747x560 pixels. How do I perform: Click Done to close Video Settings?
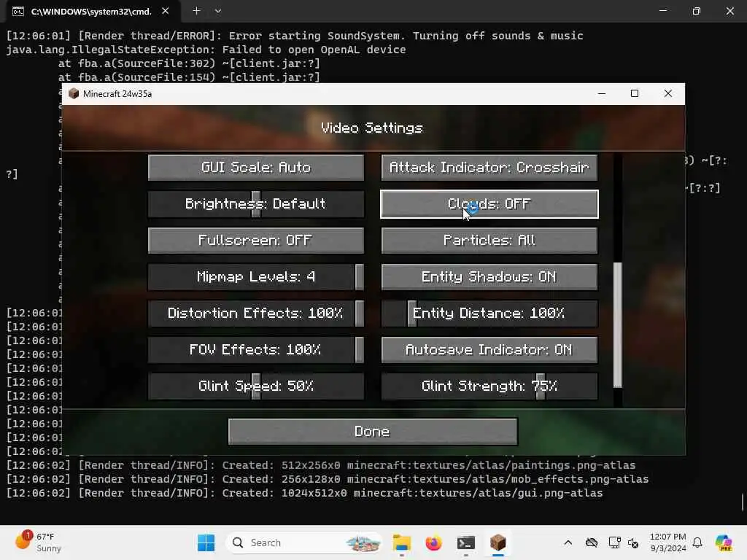[373, 432]
